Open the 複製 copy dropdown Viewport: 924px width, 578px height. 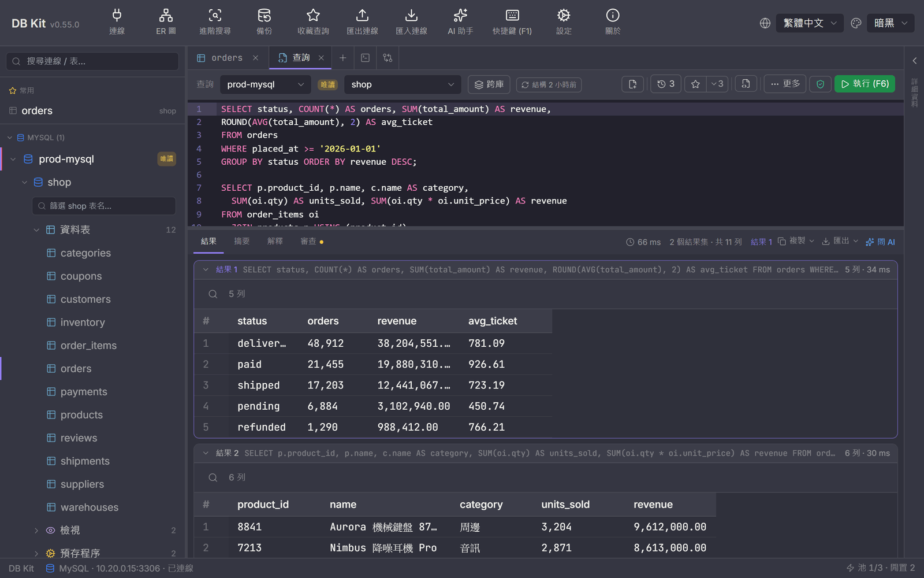[796, 242]
